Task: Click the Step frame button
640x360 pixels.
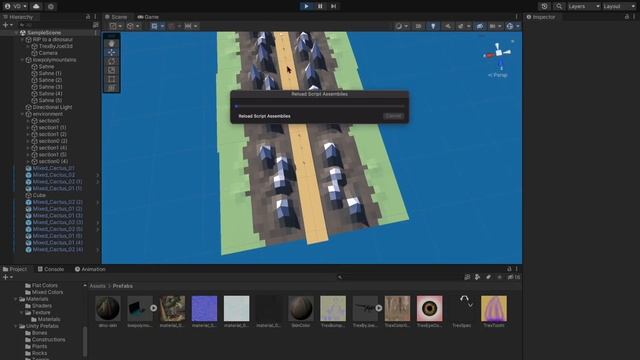Action: click(333, 6)
